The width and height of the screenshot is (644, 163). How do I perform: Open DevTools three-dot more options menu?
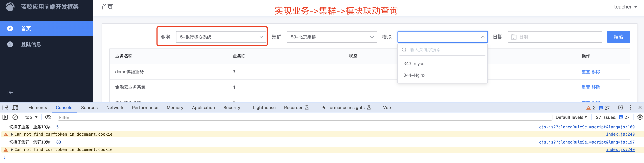click(x=630, y=108)
